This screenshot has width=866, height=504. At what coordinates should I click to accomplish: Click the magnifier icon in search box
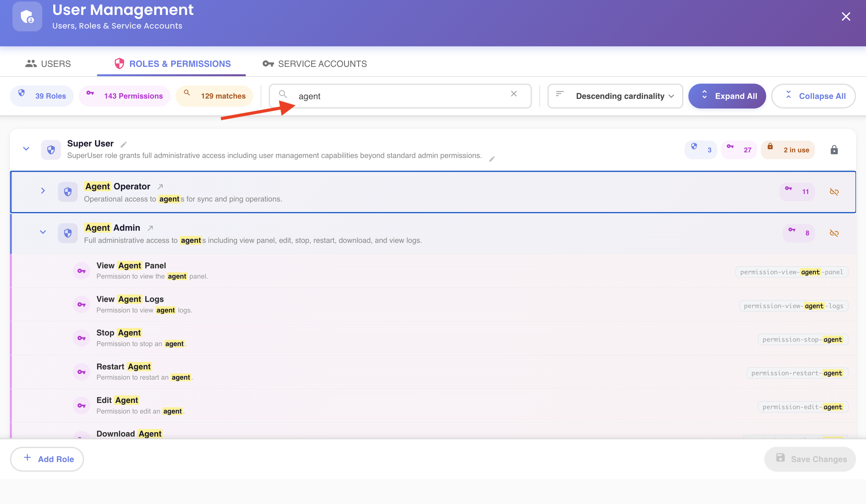pyautogui.click(x=283, y=94)
